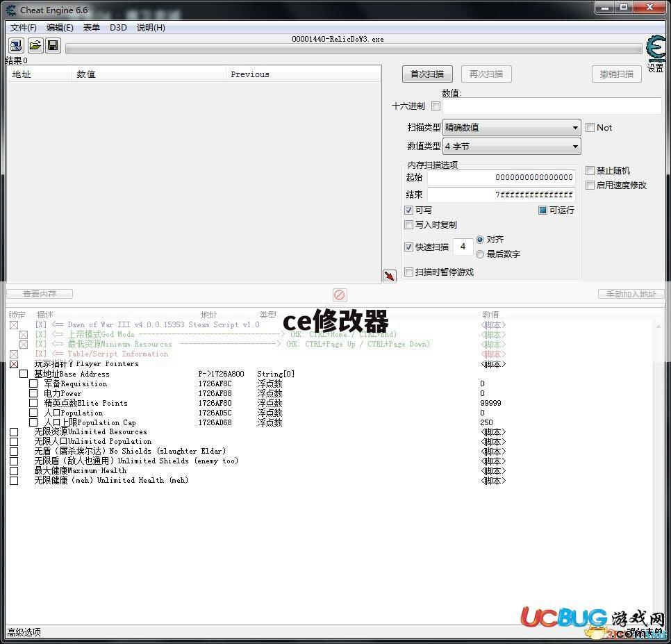This screenshot has height=644, width=671.
Task: Click the 再次扫描 button
Action: click(x=486, y=74)
